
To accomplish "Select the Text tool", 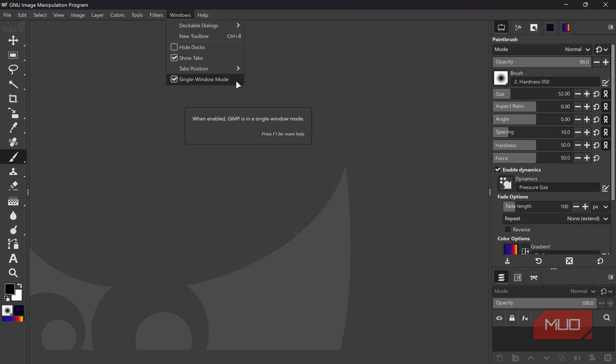I will click(13, 258).
